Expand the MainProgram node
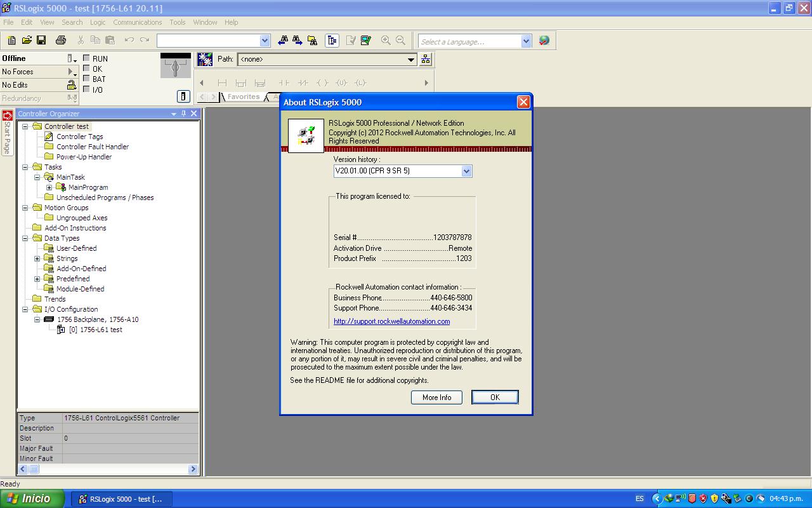This screenshot has width=812, height=508. 49,187
